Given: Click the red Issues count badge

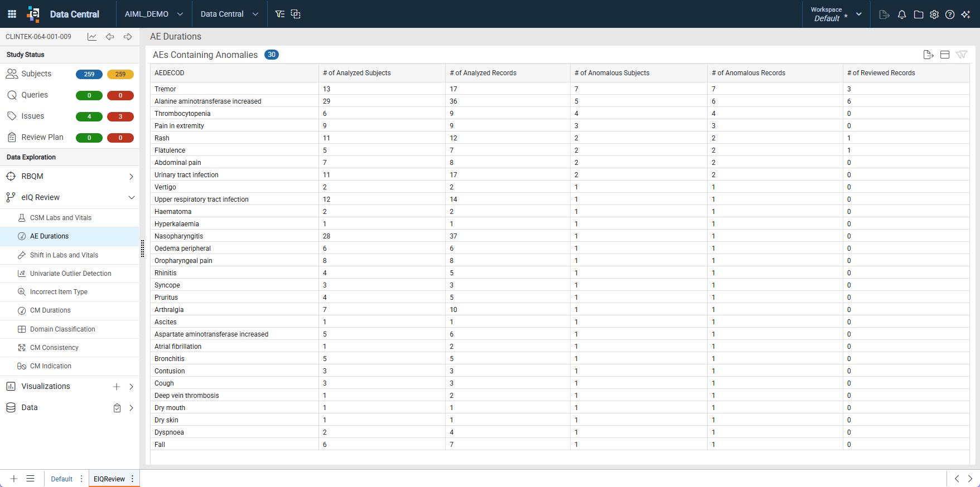Looking at the screenshot, I should click(120, 116).
